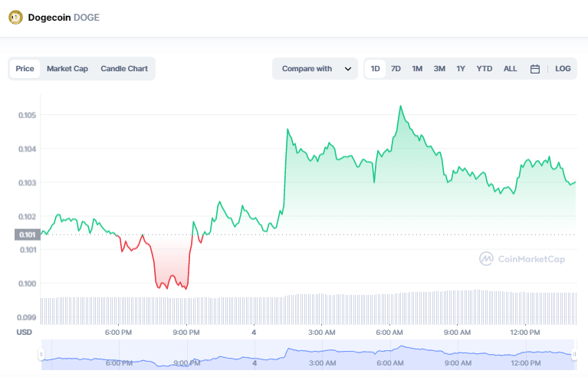Open the calendar date range picker

pyautogui.click(x=535, y=69)
